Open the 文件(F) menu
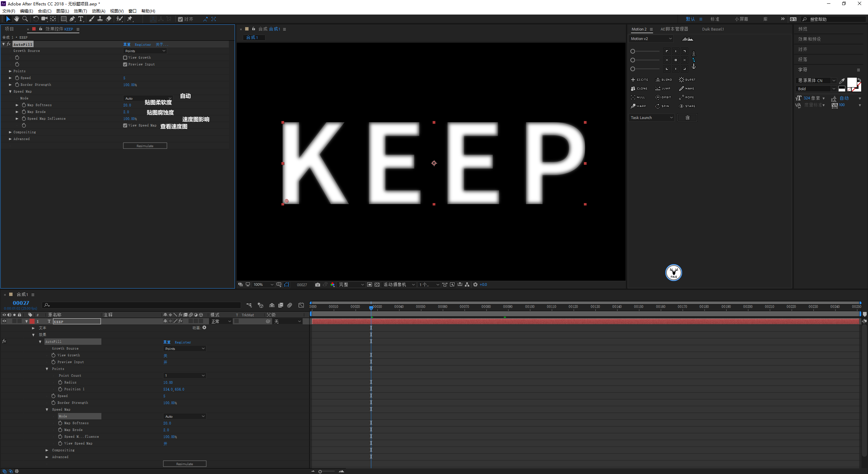Screen dimensions: 868x474 click(9, 11)
